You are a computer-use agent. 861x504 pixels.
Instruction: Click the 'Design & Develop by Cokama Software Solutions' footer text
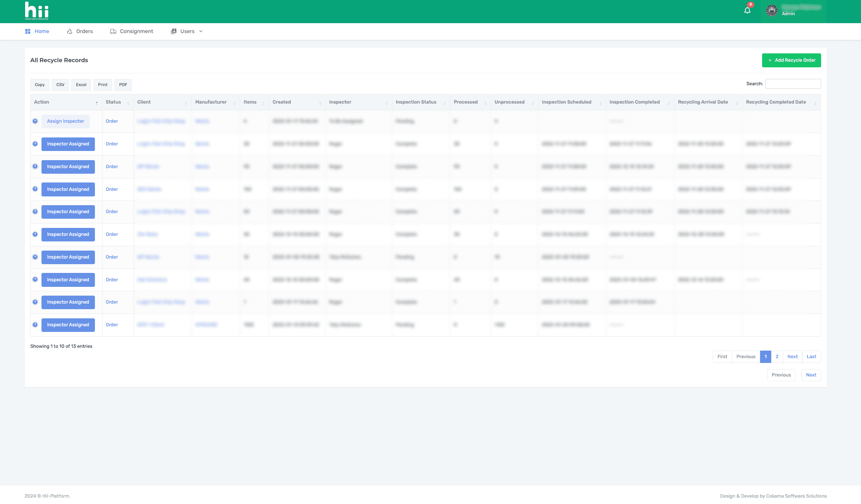pyautogui.click(x=773, y=496)
